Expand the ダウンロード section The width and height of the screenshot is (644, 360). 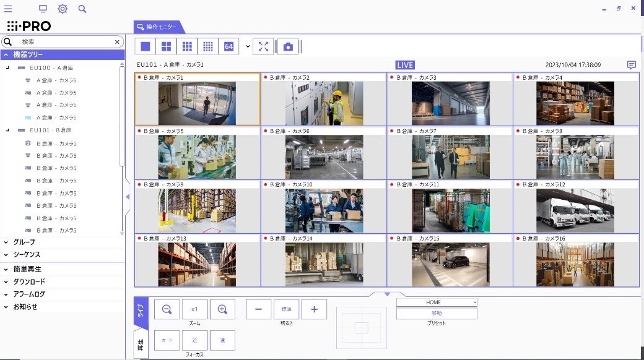(63, 281)
